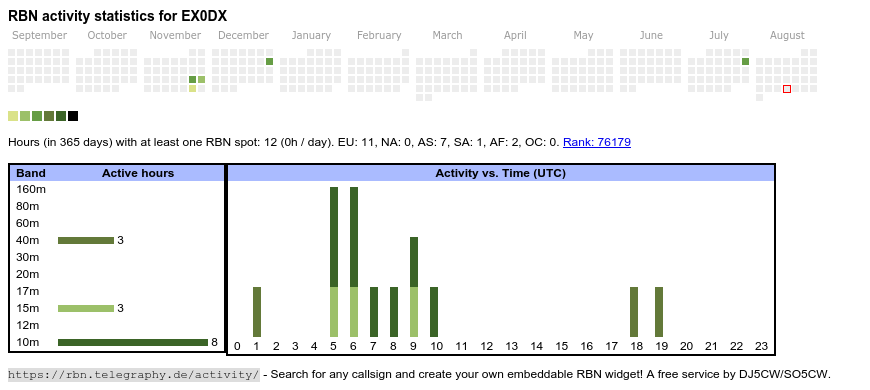Click the Band column header
This screenshot has height=390, width=870.
coord(31,173)
